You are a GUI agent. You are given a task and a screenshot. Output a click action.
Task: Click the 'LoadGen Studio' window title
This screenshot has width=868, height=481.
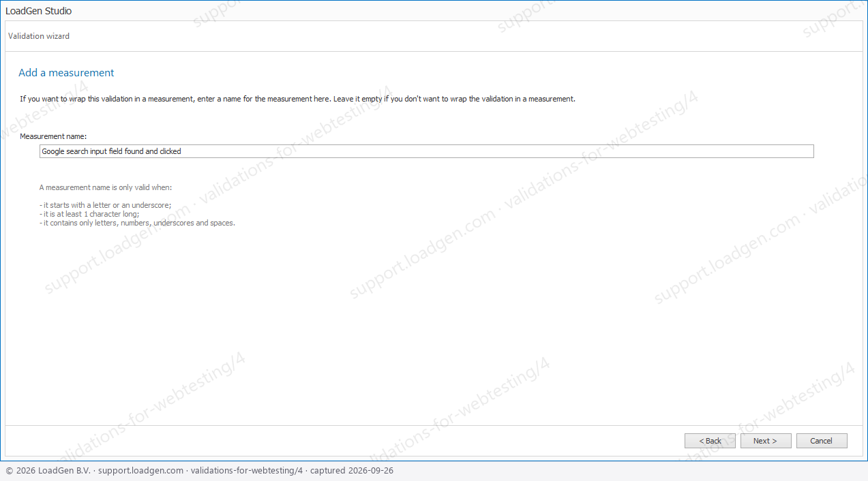[38, 11]
